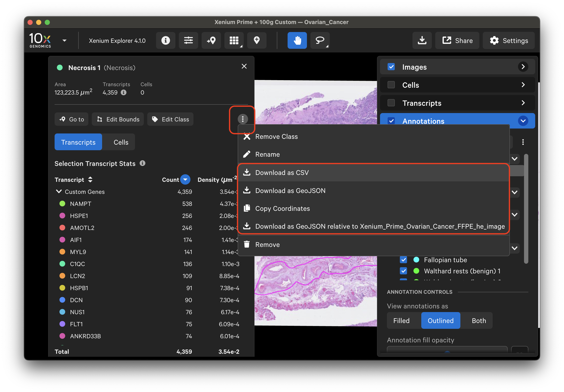Enable the Cells layer checkbox

(391, 85)
